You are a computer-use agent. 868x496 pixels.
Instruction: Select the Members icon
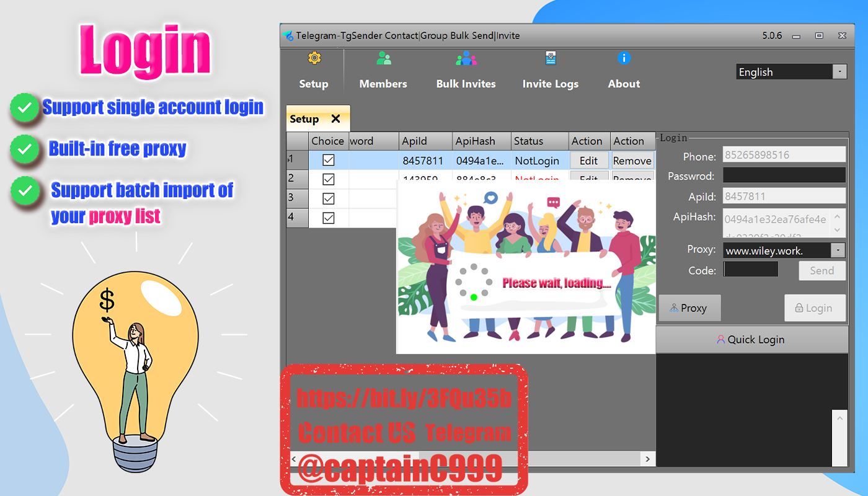tap(383, 58)
